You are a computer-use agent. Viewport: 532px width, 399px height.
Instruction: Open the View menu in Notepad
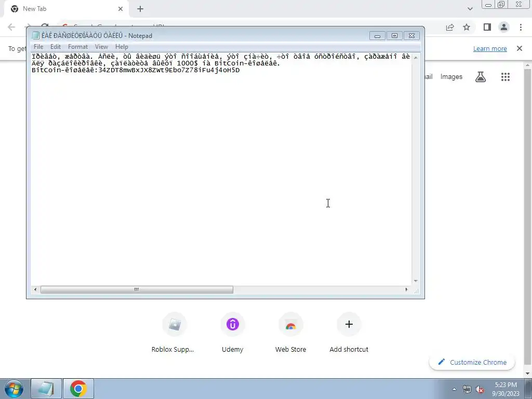[101, 46]
